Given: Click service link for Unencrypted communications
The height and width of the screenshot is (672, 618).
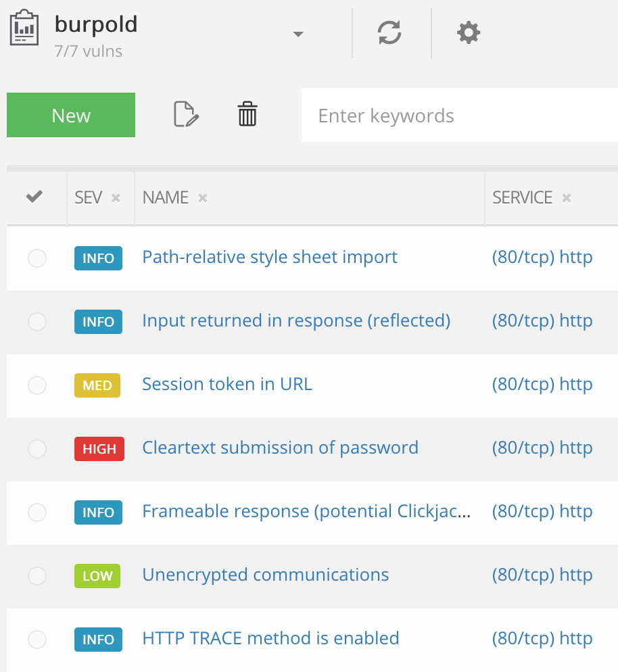Looking at the screenshot, I should click(x=542, y=575).
